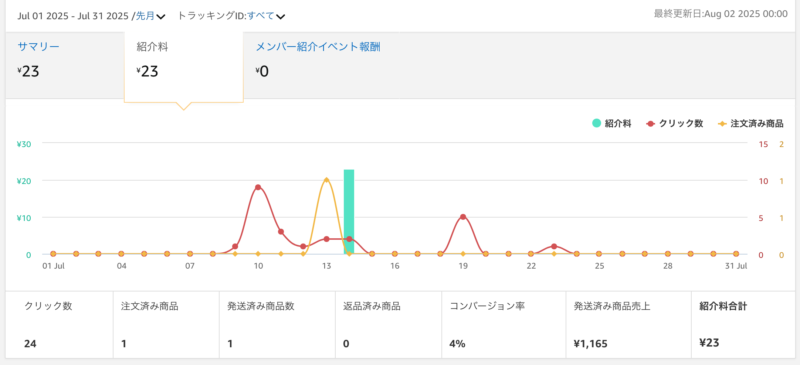Click the 紹介料合計 total cell
Image resolution: width=800 pixels, height=365 pixels.
click(x=741, y=325)
